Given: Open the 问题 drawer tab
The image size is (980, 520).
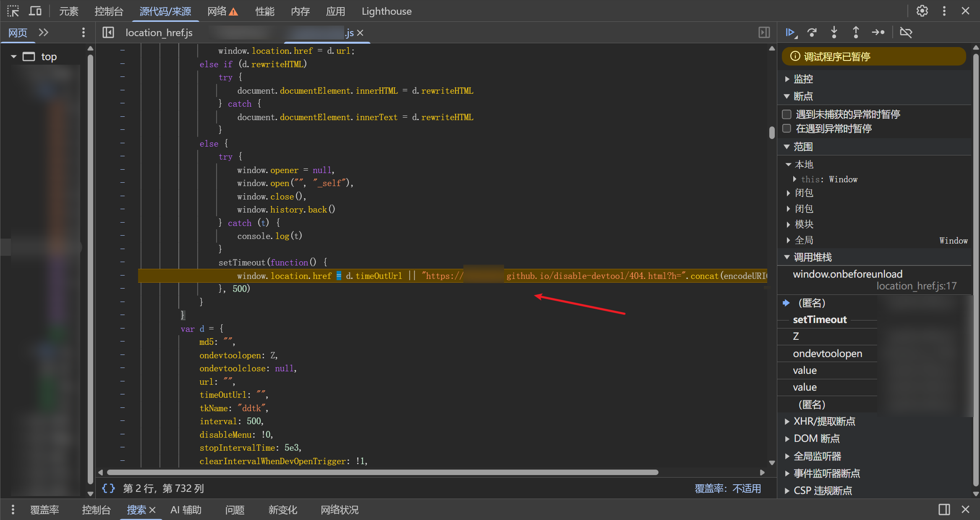Looking at the screenshot, I should point(235,510).
